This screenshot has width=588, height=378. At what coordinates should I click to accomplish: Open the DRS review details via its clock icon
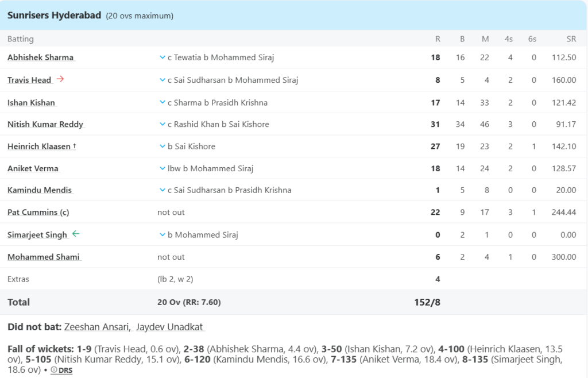(x=54, y=370)
